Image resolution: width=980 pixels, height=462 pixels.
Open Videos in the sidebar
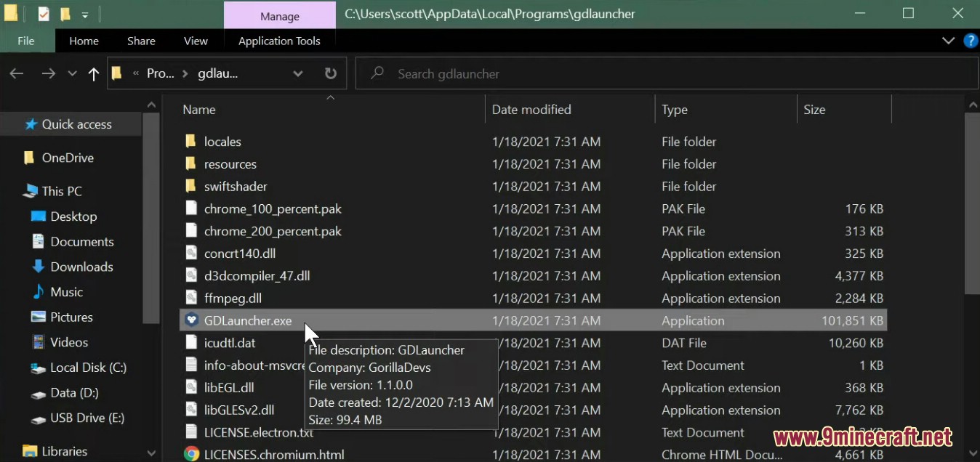point(69,342)
